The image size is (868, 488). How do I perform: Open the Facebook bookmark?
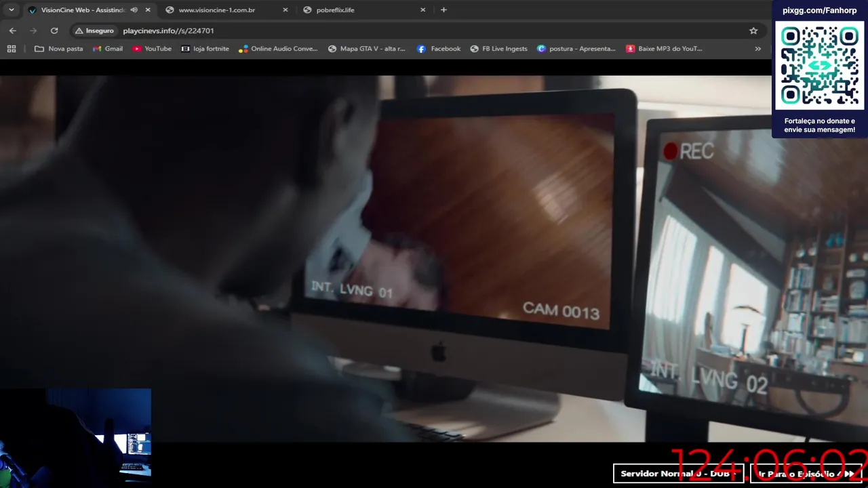[439, 49]
